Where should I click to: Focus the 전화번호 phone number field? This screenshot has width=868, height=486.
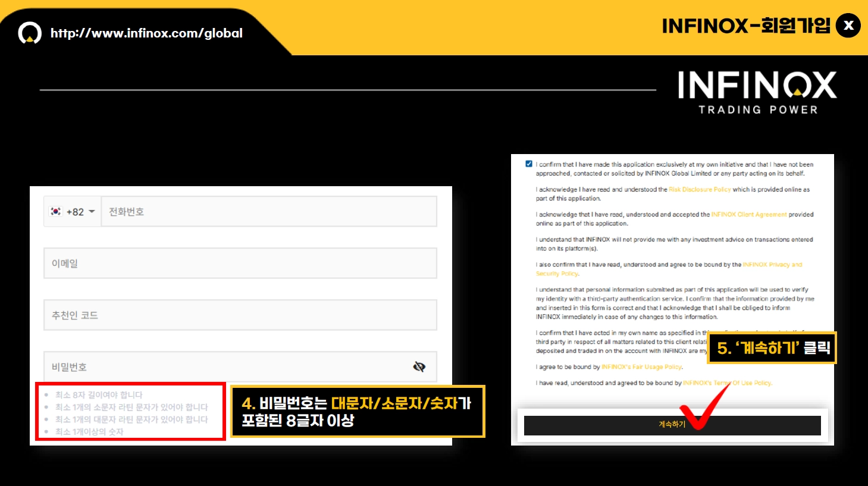(269, 211)
